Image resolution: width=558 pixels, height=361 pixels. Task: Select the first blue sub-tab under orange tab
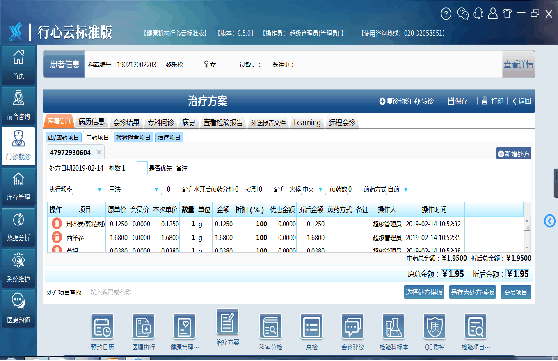click(63, 137)
